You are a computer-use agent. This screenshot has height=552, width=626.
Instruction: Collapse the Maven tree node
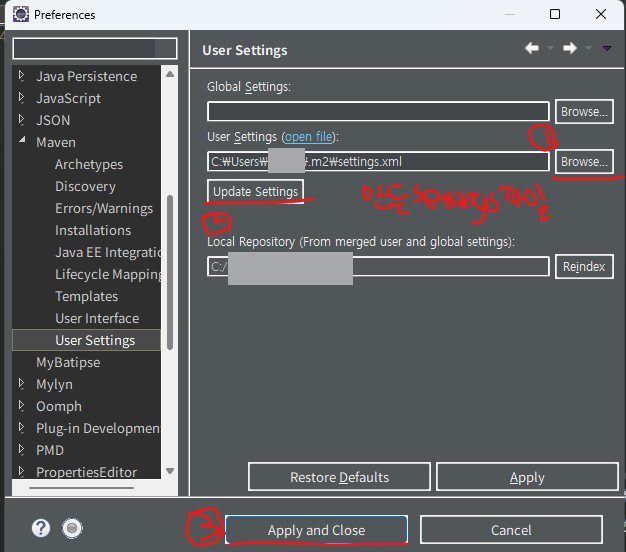point(22,140)
